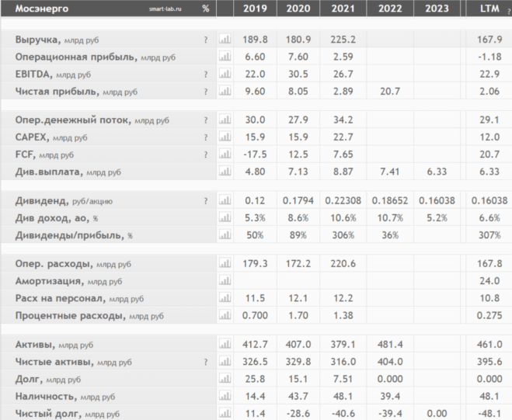The height and width of the screenshot is (420, 512).
Task: Select the LTM column header
Action: click(x=489, y=9)
